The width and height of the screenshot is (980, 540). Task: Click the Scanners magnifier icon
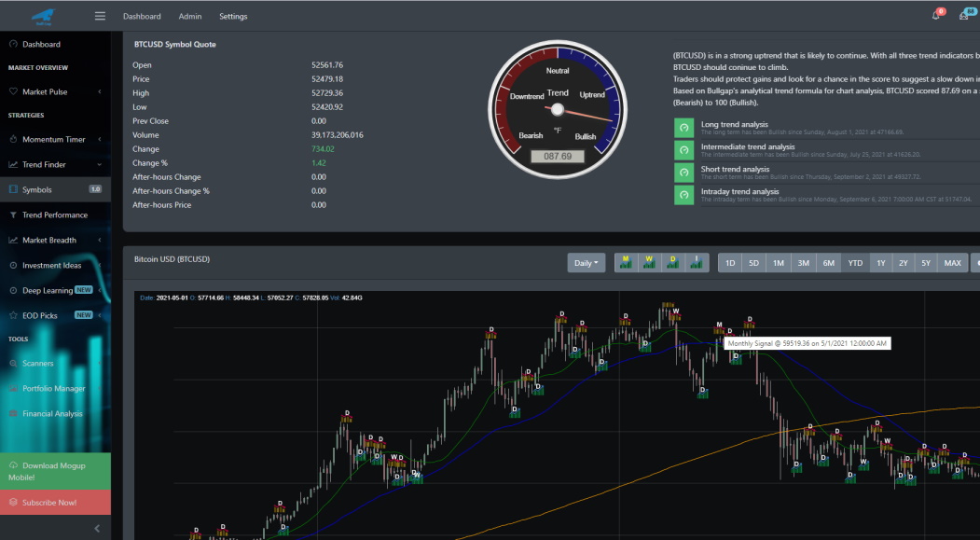click(x=13, y=363)
